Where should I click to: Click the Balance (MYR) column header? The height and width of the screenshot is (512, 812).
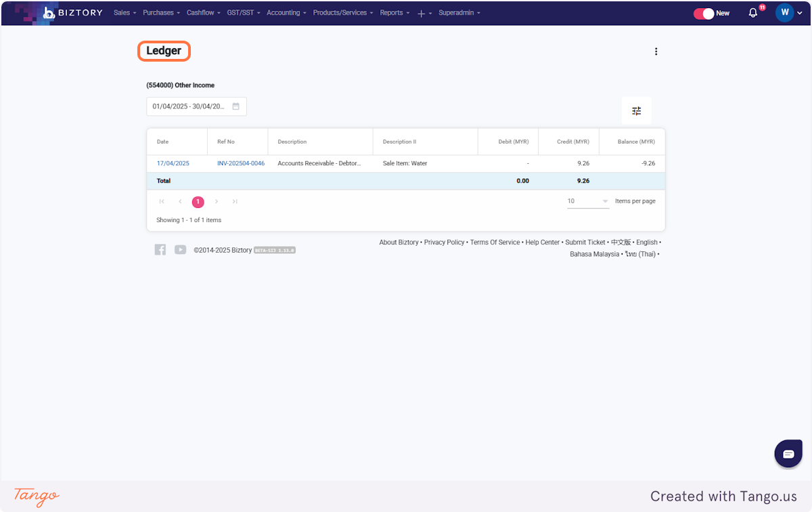(632, 142)
